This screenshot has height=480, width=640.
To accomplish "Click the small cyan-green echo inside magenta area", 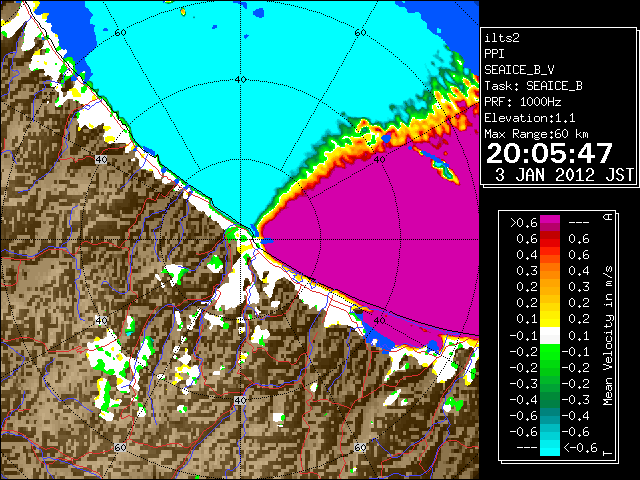I will pos(444,169).
